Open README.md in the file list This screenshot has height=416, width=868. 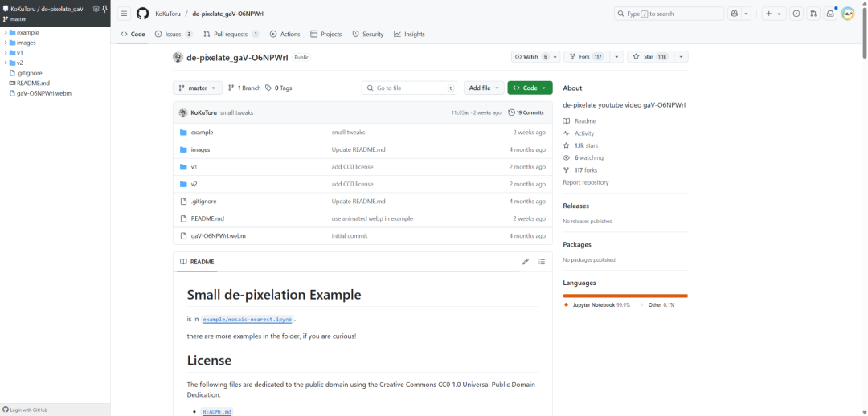[207, 218]
